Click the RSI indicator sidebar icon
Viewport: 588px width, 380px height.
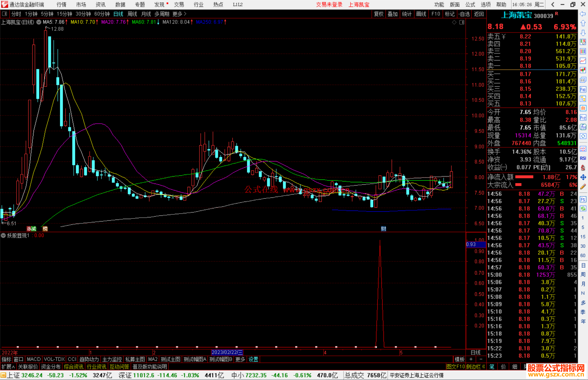click(x=583, y=158)
